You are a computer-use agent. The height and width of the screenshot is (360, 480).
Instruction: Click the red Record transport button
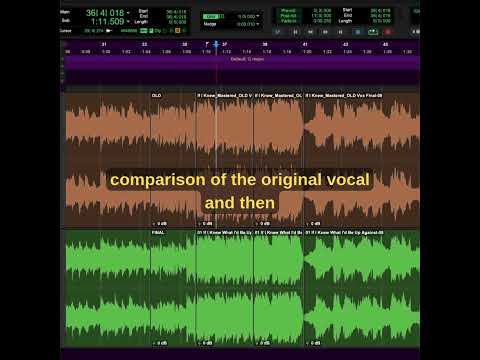click(388, 32)
